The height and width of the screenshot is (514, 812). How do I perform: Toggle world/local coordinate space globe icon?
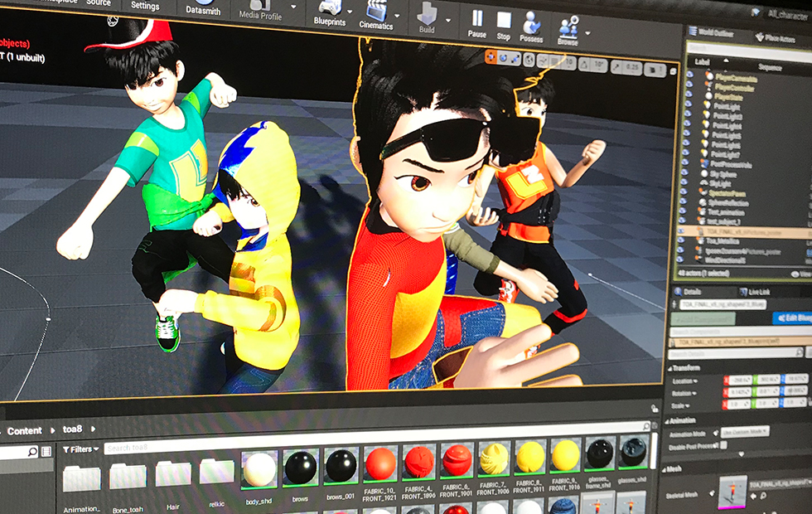pyautogui.click(x=529, y=60)
